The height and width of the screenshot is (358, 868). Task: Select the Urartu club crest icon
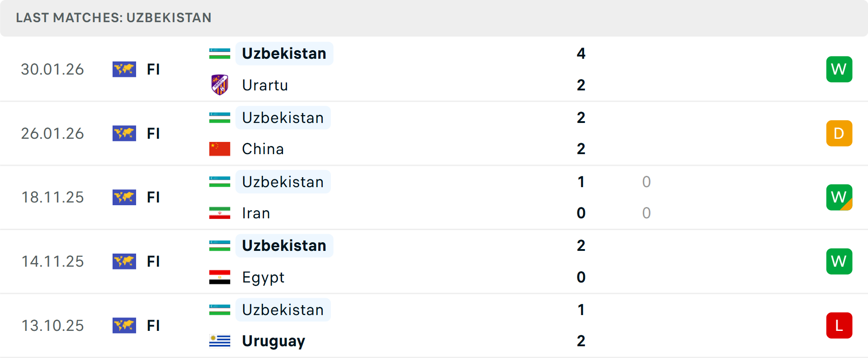click(220, 85)
